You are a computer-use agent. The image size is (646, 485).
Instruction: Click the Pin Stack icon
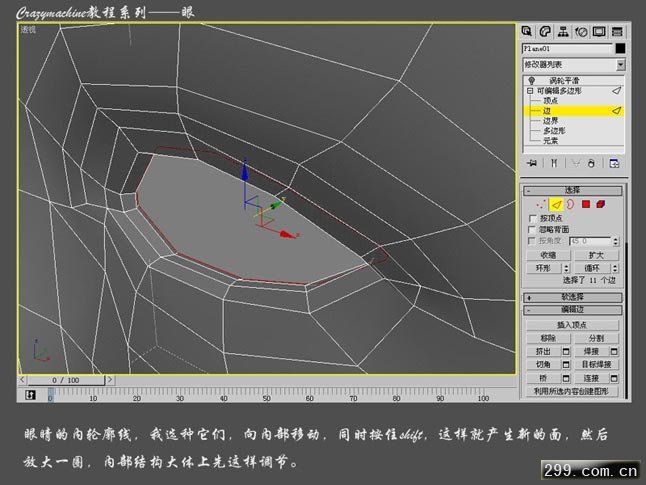pyautogui.click(x=532, y=164)
